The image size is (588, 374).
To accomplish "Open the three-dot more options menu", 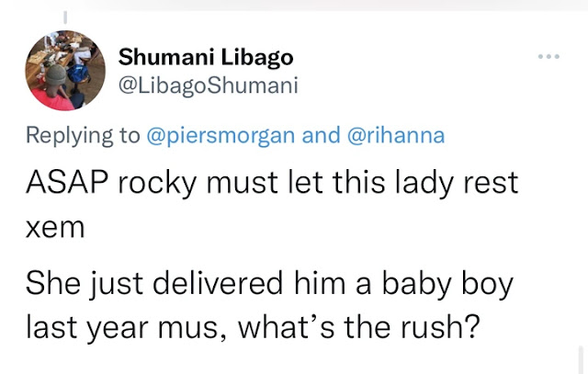I will click(x=549, y=57).
